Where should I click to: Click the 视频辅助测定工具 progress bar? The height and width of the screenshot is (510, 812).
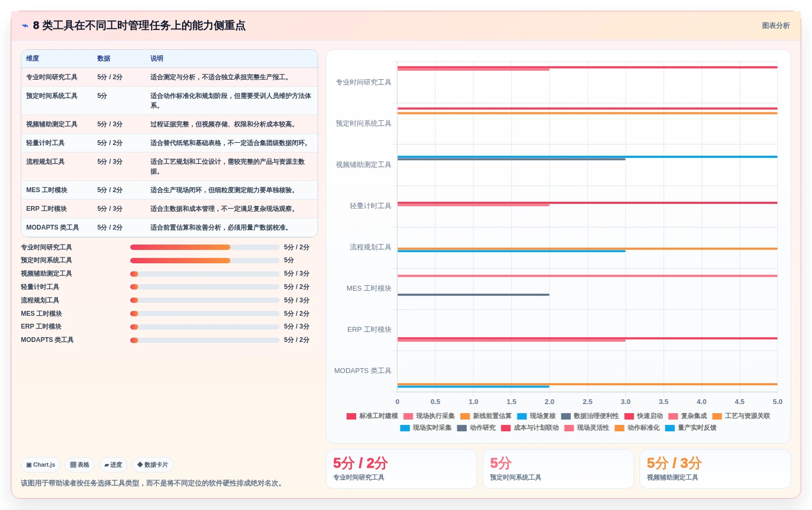[205, 274]
